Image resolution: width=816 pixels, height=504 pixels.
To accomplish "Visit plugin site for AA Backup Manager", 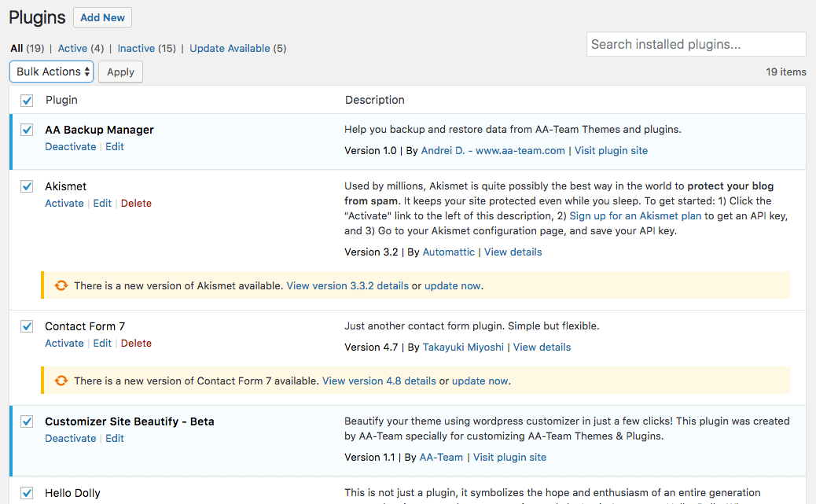I will click(x=611, y=150).
